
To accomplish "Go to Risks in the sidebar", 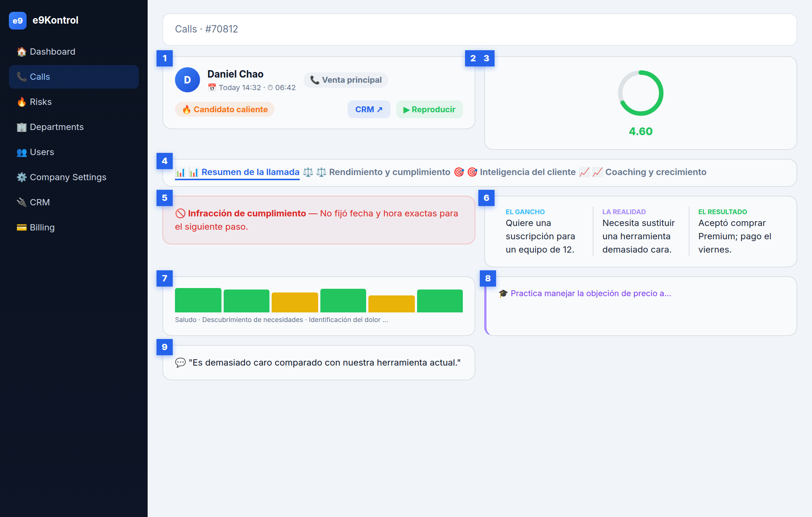I will (x=74, y=102).
